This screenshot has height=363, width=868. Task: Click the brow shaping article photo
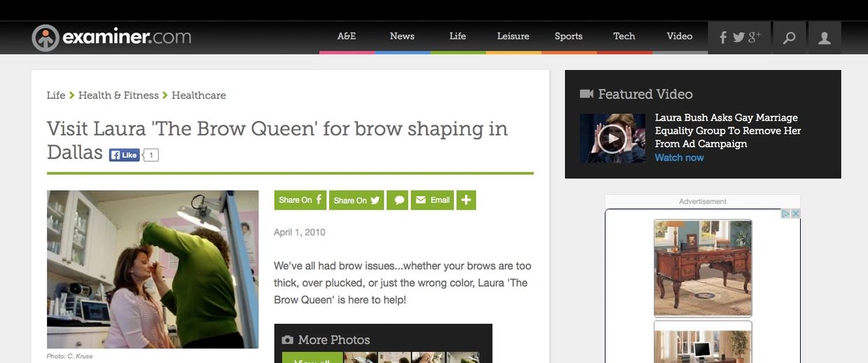pos(153,269)
